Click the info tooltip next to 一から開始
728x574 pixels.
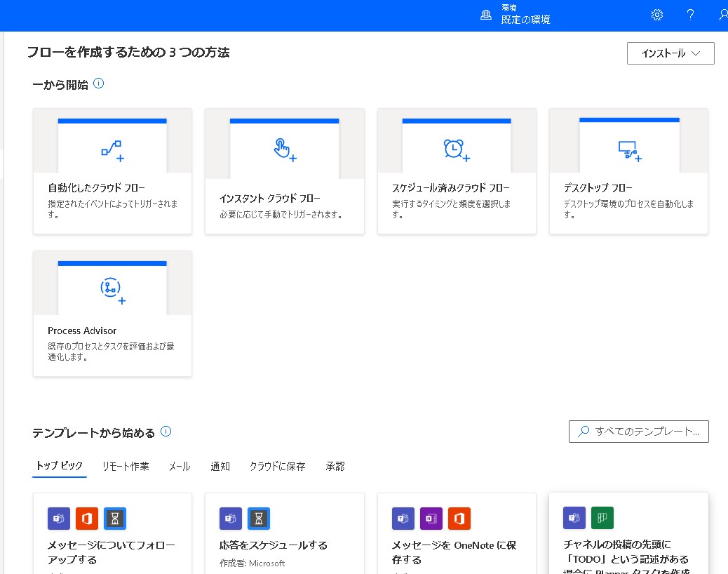coord(99,83)
